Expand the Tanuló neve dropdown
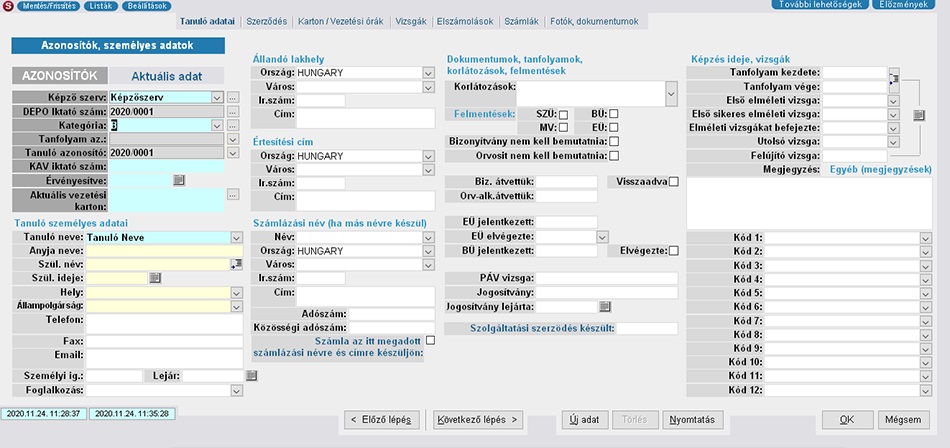The width and height of the screenshot is (950, 448). click(236, 238)
